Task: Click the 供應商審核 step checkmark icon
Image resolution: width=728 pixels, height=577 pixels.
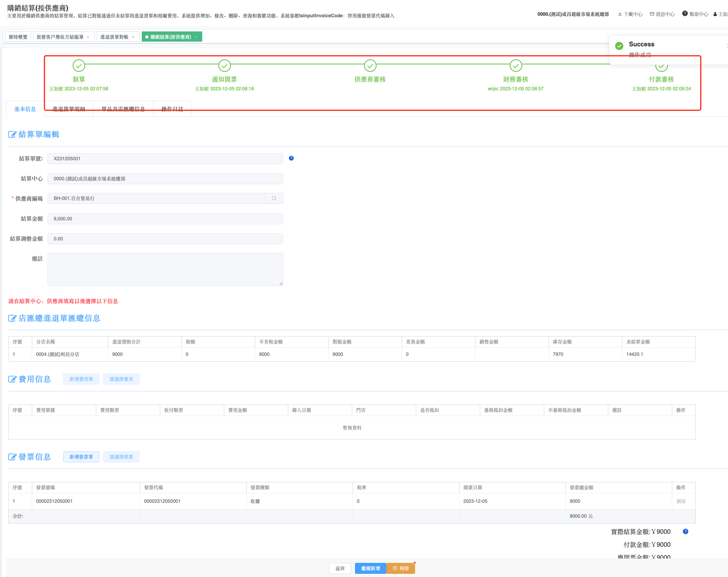Action: pos(370,66)
